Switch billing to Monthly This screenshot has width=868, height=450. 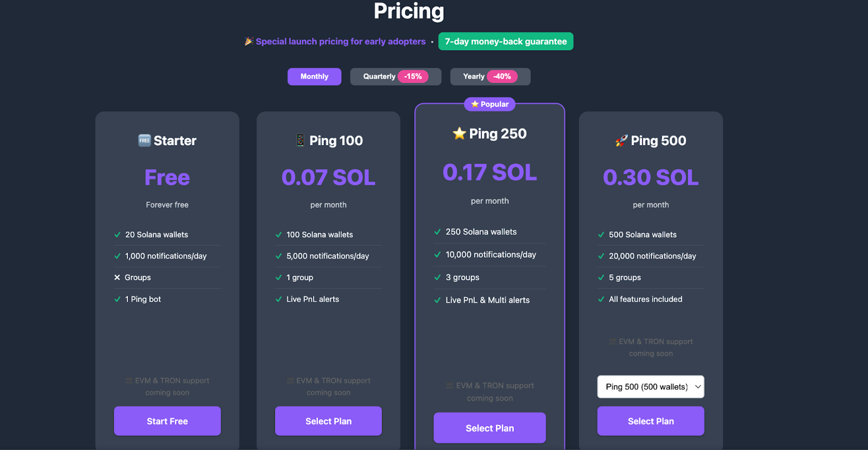(314, 76)
